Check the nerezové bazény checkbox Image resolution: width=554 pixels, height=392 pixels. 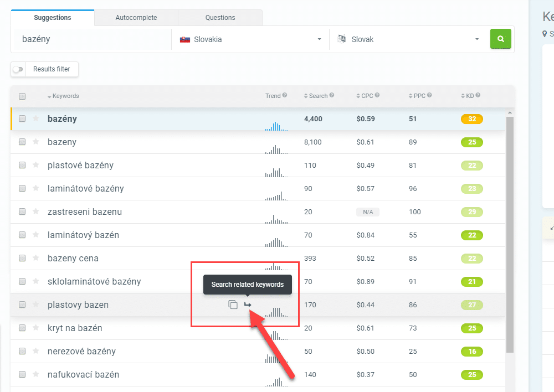click(22, 352)
